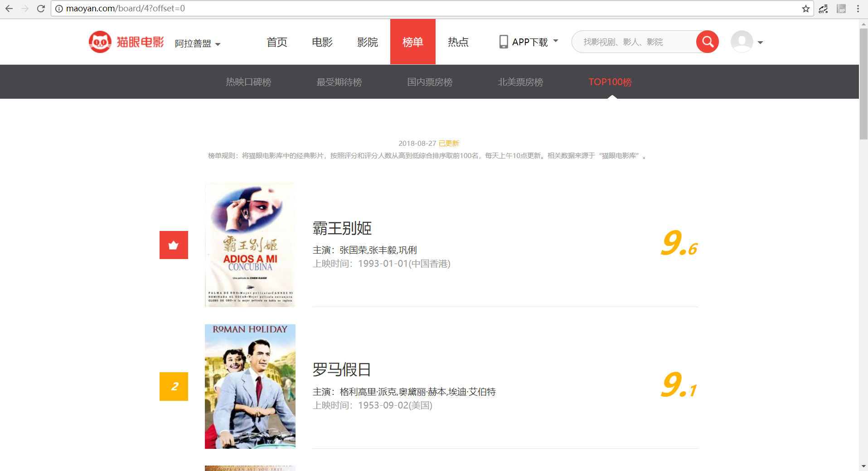Screen dimensions: 868x471
Task: Click the gray extension icon next to the menu
Action: tap(841, 9)
